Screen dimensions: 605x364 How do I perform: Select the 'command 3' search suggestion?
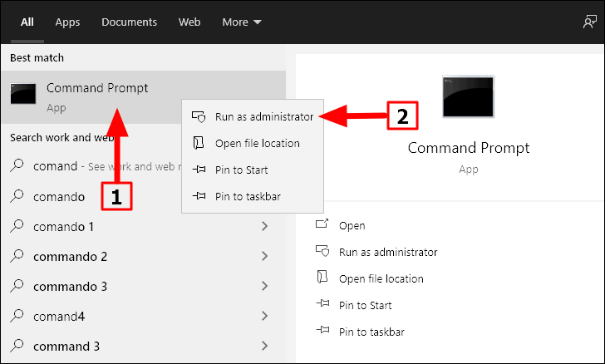(x=143, y=347)
